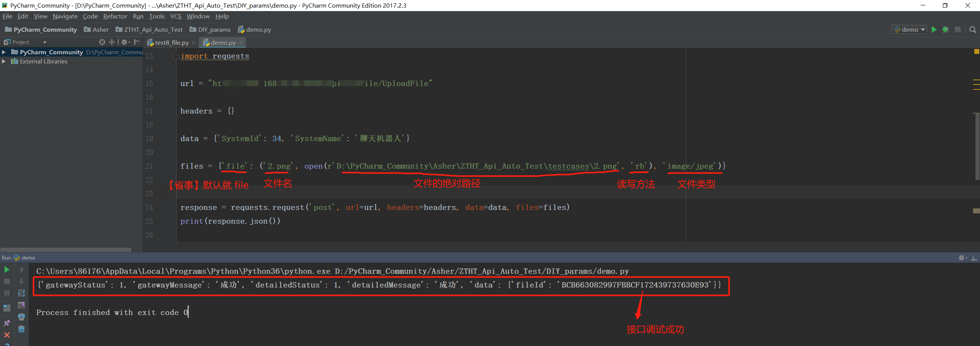Click Asher breadcrumb folder
This screenshot has height=346, width=980.
pyautogui.click(x=96, y=29)
